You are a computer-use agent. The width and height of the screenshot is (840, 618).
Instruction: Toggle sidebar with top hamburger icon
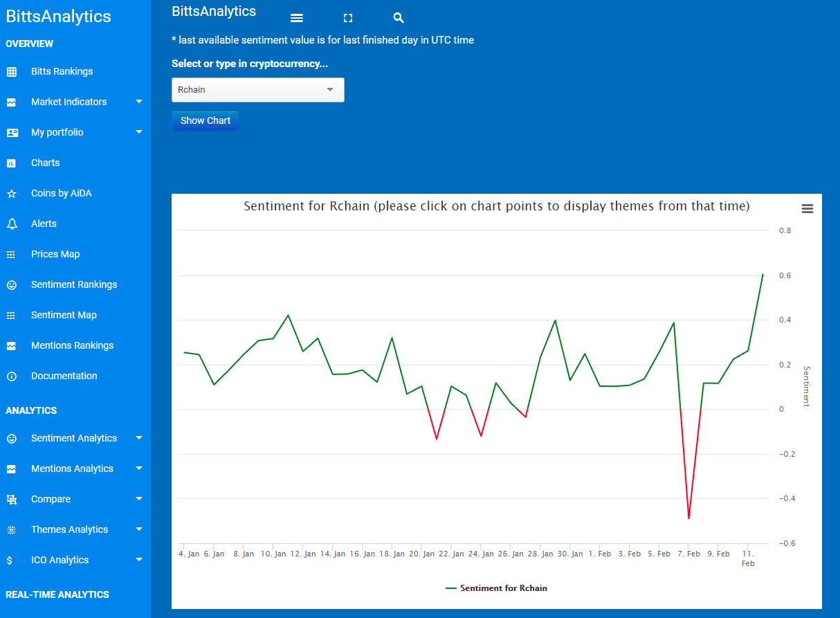click(x=297, y=18)
